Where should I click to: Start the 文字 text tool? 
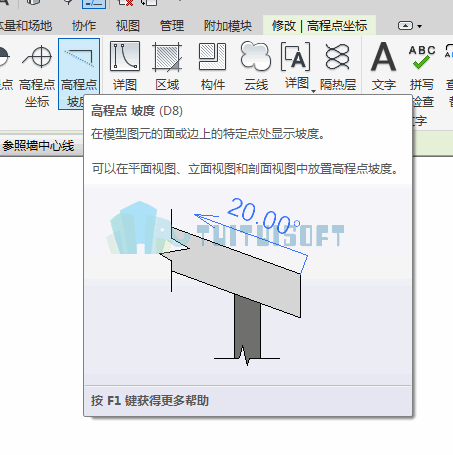point(384,66)
